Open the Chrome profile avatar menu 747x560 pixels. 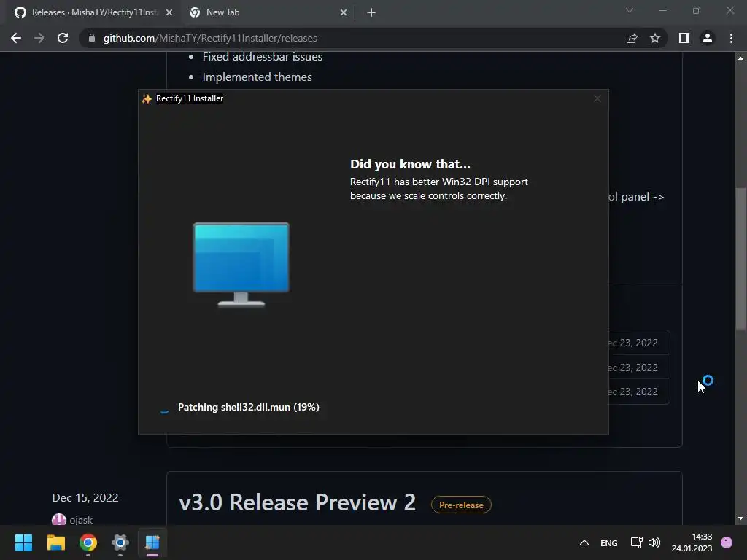coord(708,38)
